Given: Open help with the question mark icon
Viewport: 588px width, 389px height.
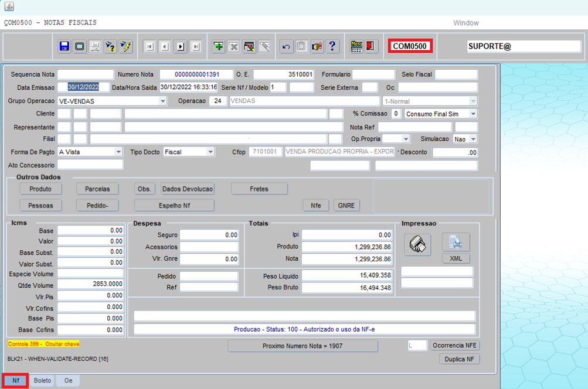Looking at the screenshot, I should (x=332, y=46).
